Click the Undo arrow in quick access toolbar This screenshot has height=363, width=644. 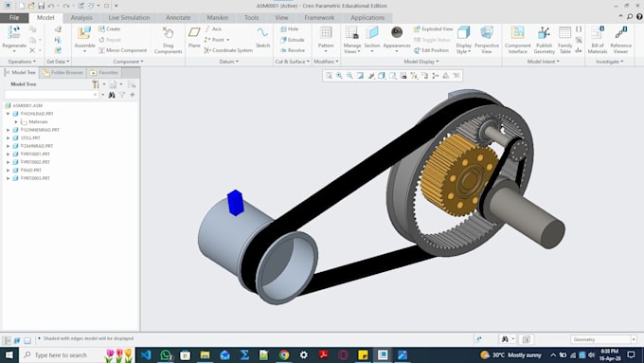[51, 6]
